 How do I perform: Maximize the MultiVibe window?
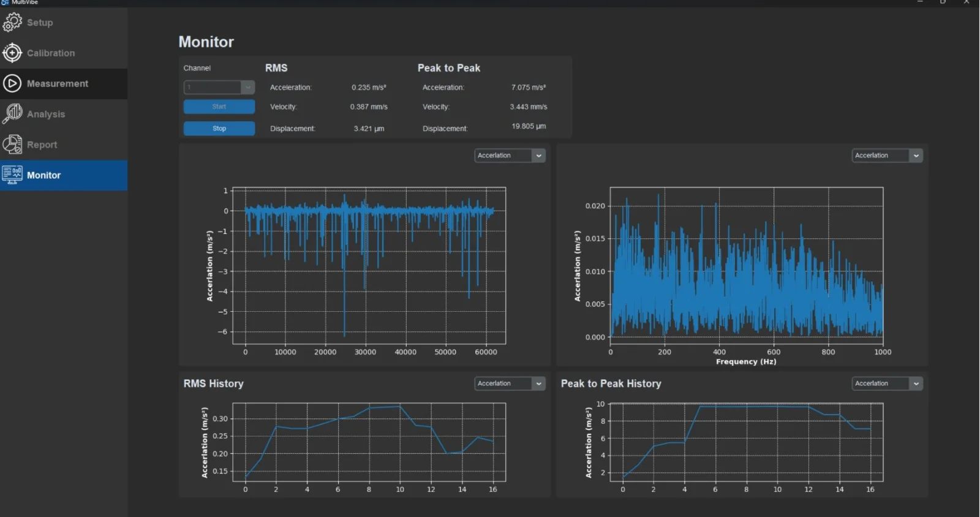point(943,2)
